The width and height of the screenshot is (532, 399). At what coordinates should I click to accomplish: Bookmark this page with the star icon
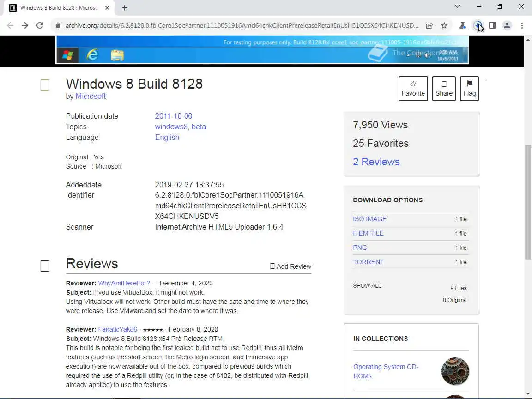(444, 25)
